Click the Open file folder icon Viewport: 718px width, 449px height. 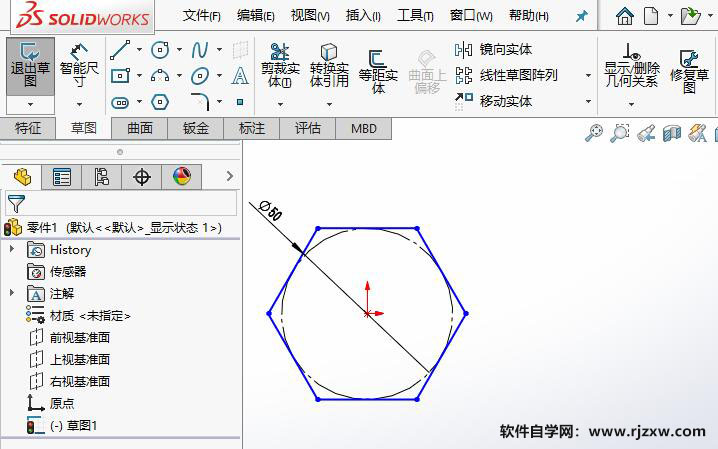(x=691, y=16)
